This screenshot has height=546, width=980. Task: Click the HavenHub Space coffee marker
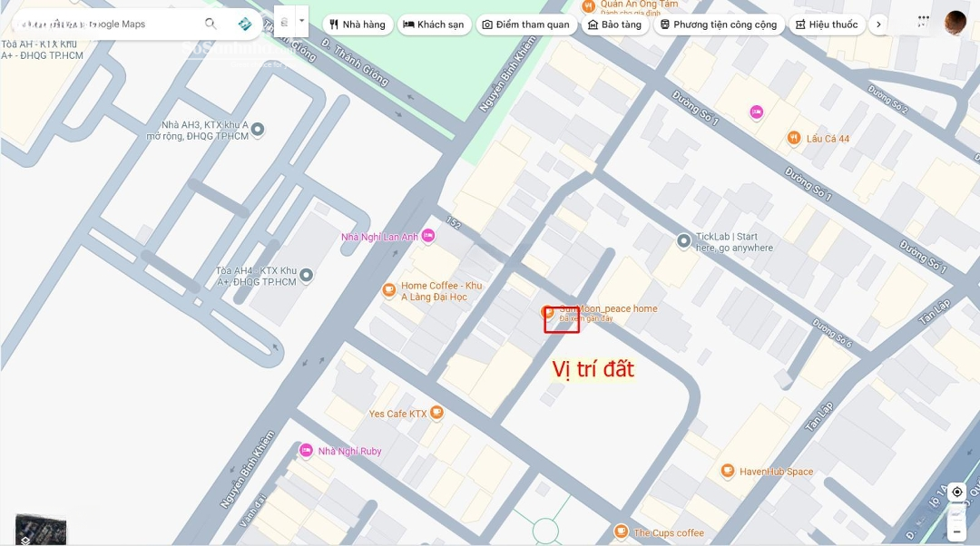pyautogui.click(x=727, y=471)
